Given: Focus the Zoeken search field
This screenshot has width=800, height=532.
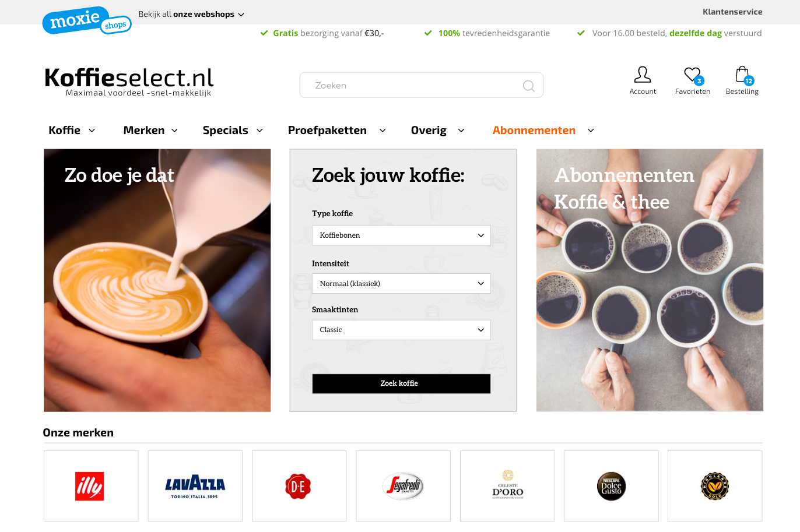Looking at the screenshot, I should point(421,85).
